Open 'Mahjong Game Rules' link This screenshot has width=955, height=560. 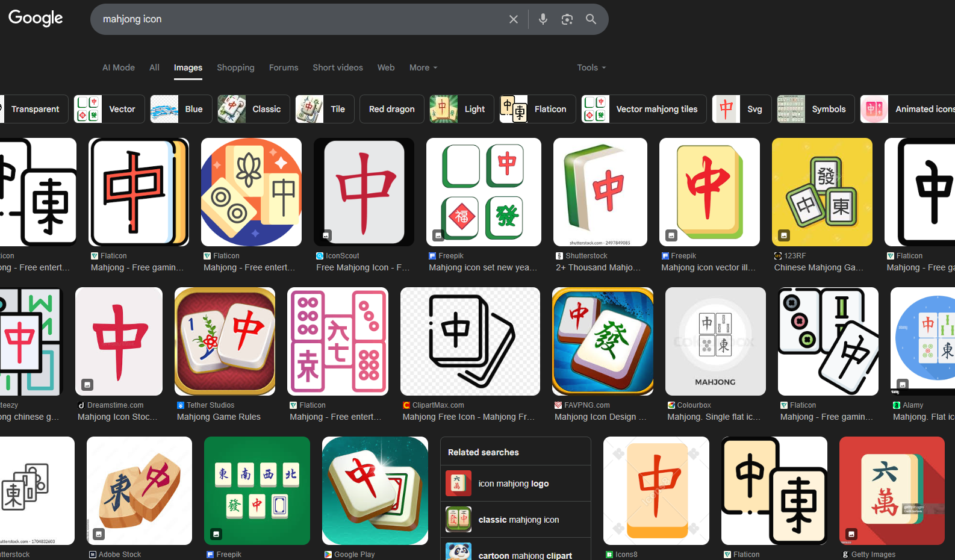(219, 417)
